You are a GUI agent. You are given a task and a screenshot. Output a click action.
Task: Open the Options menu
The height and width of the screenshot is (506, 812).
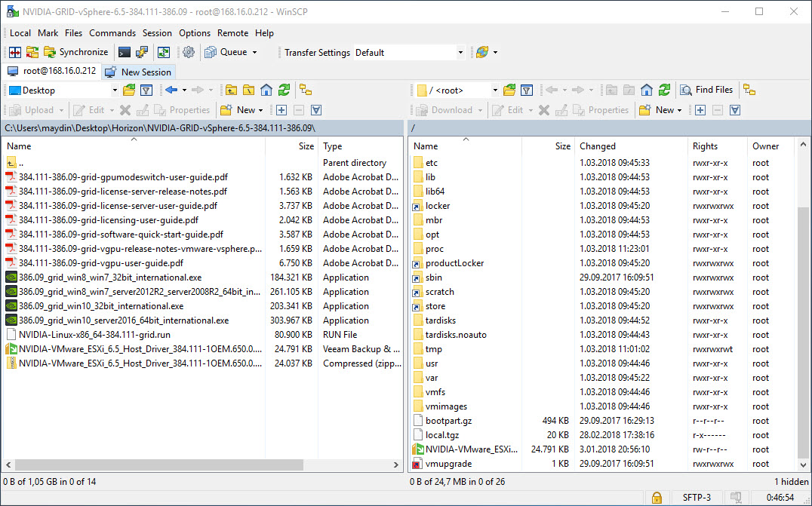[x=195, y=33]
